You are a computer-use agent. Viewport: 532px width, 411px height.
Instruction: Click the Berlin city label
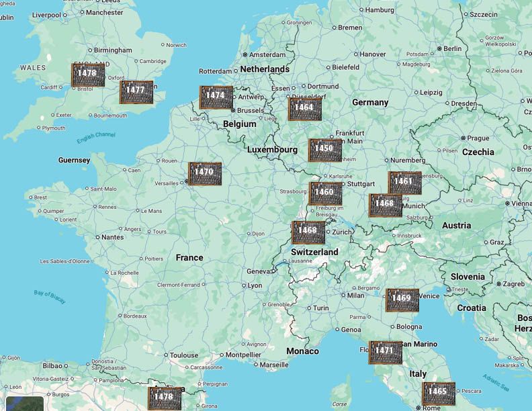[452, 49]
